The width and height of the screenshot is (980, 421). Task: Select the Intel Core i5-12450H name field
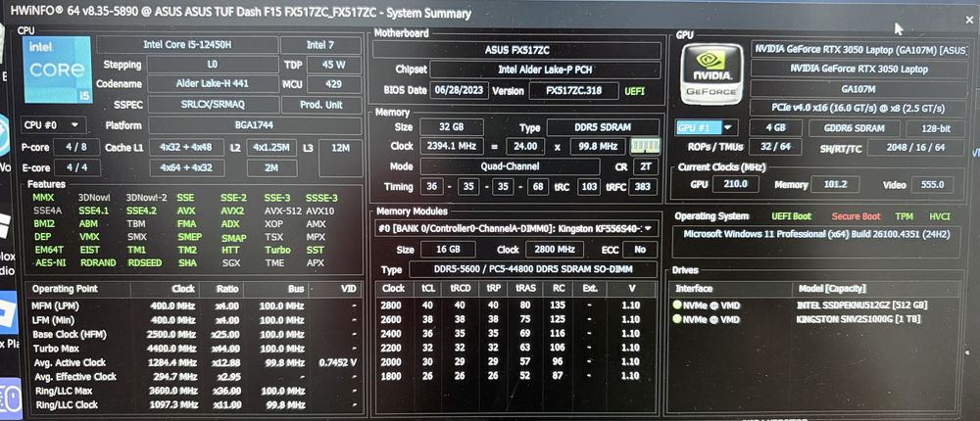coord(187,45)
